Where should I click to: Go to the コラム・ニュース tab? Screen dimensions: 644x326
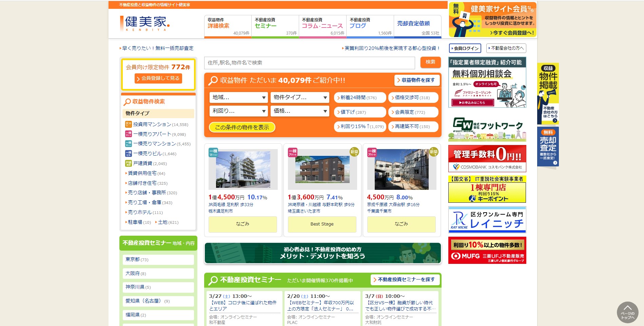coord(322,26)
